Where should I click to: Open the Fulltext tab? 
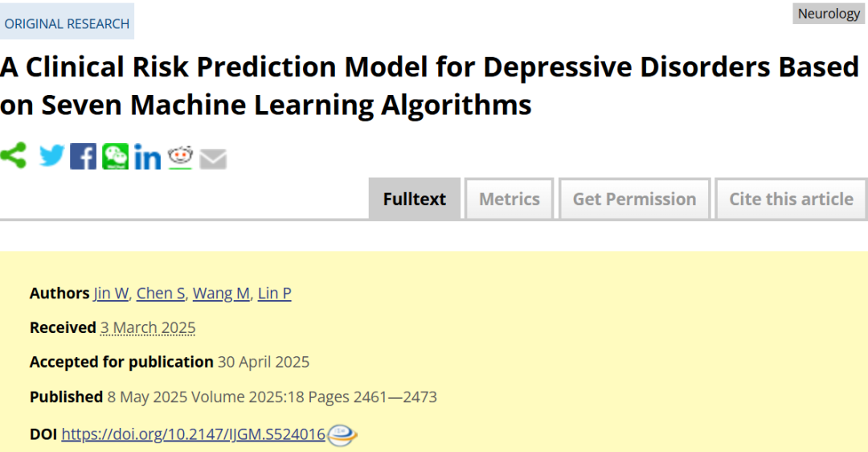415,199
